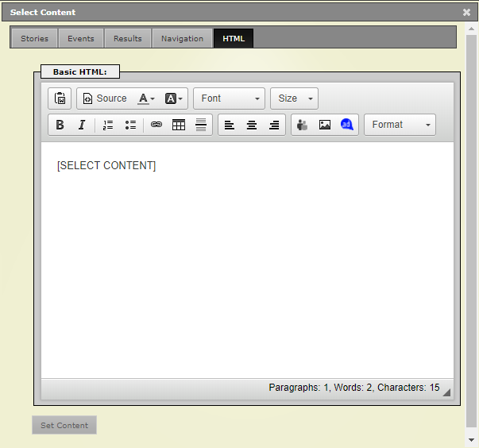Select the HTML tab
479x448 pixels.
tap(234, 38)
